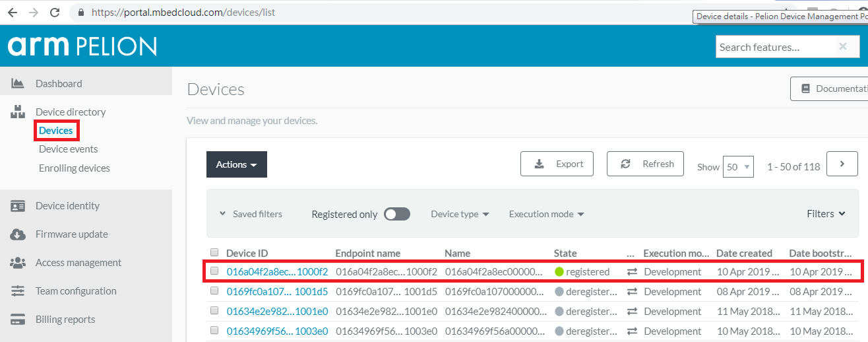
Task: Open the Execution mode filter dropdown
Action: (546, 214)
